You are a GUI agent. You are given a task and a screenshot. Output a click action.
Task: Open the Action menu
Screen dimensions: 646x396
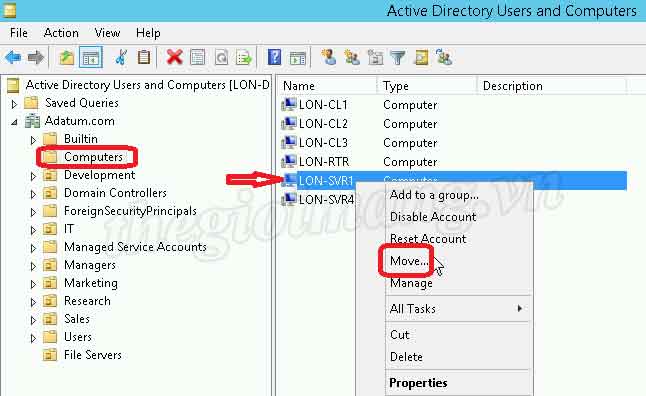61,33
